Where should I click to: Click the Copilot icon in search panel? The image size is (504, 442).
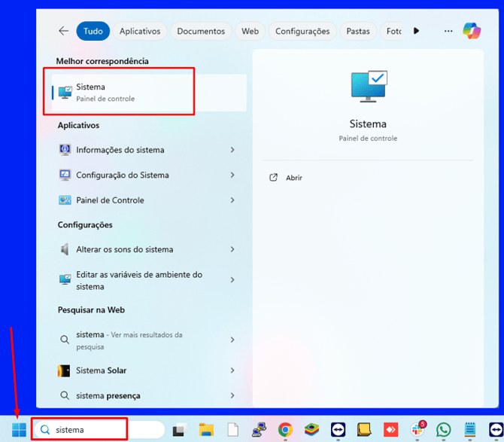pyautogui.click(x=472, y=31)
